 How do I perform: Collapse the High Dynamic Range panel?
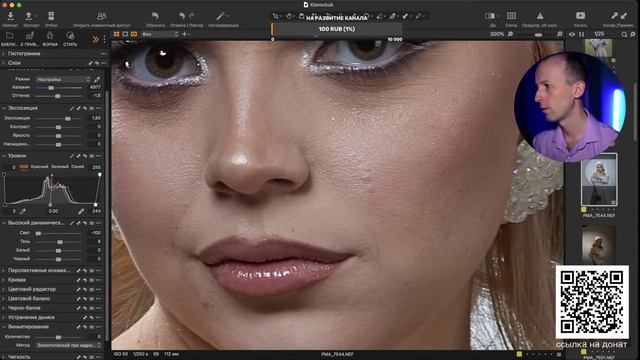[4, 223]
